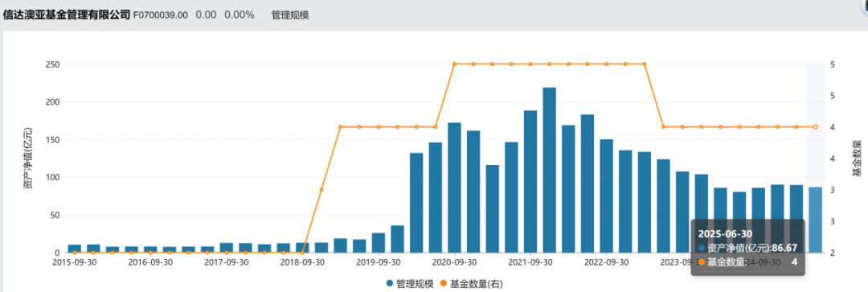The image size is (868, 292).
Task: Click the orange 基金数量 legend dot
Action: (444, 284)
